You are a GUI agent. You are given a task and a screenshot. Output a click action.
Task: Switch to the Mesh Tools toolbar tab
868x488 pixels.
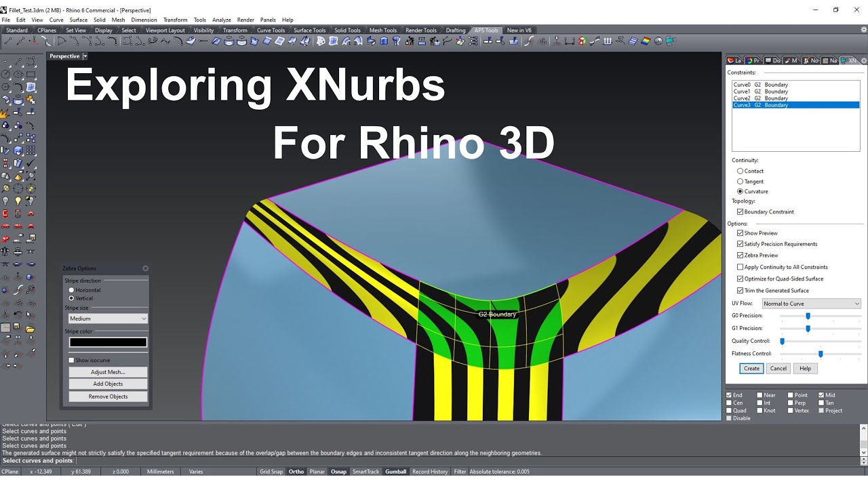(383, 30)
